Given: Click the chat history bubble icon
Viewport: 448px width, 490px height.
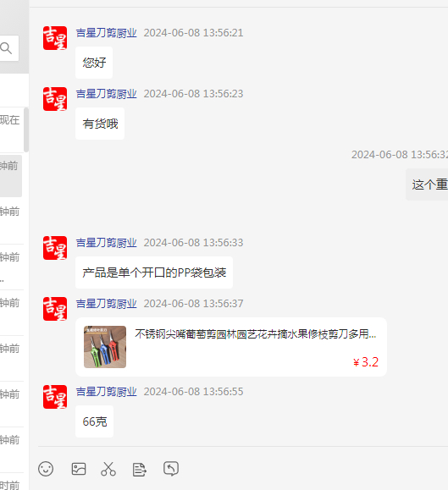Looking at the screenshot, I should [171, 469].
